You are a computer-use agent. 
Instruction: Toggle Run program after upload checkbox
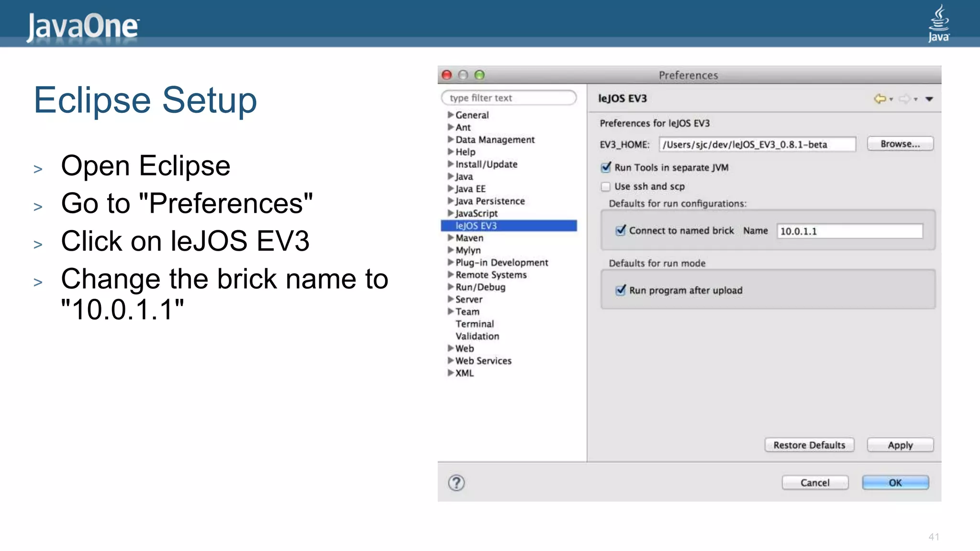click(x=621, y=290)
